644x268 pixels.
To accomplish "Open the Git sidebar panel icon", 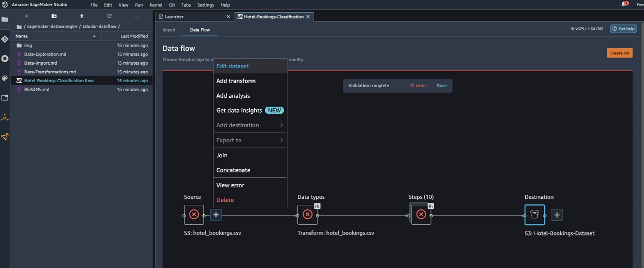I will coord(4,39).
